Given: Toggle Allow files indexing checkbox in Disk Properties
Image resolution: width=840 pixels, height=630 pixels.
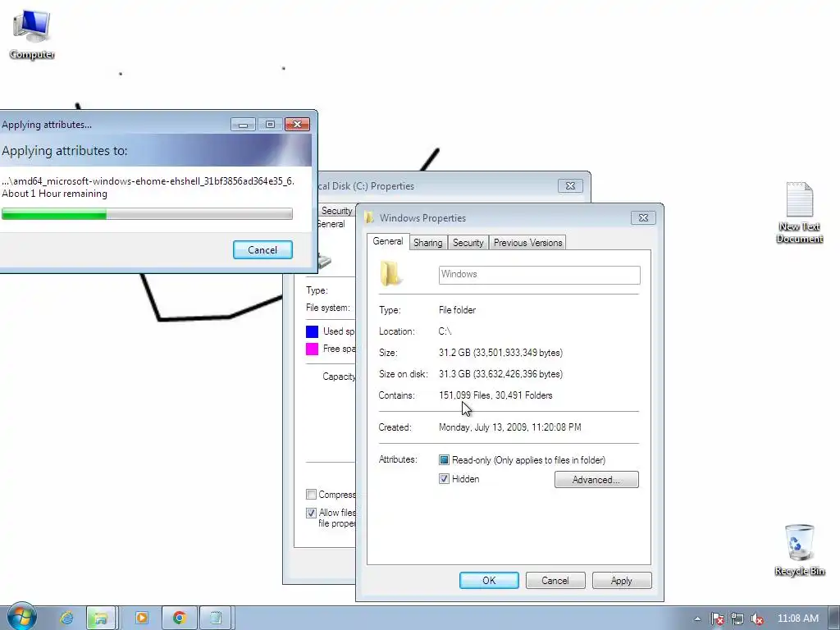Looking at the screenshot, I should pyautogui.click(x=311, y=513).
